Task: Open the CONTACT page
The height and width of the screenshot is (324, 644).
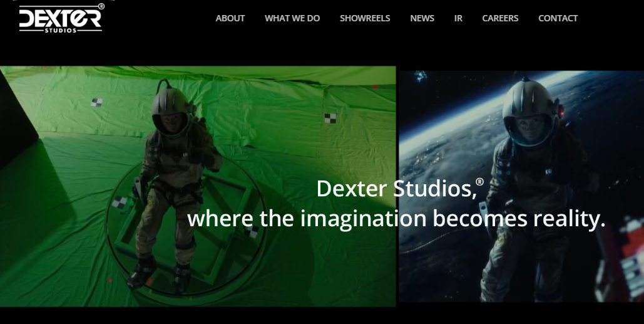Action: point(558,19)
